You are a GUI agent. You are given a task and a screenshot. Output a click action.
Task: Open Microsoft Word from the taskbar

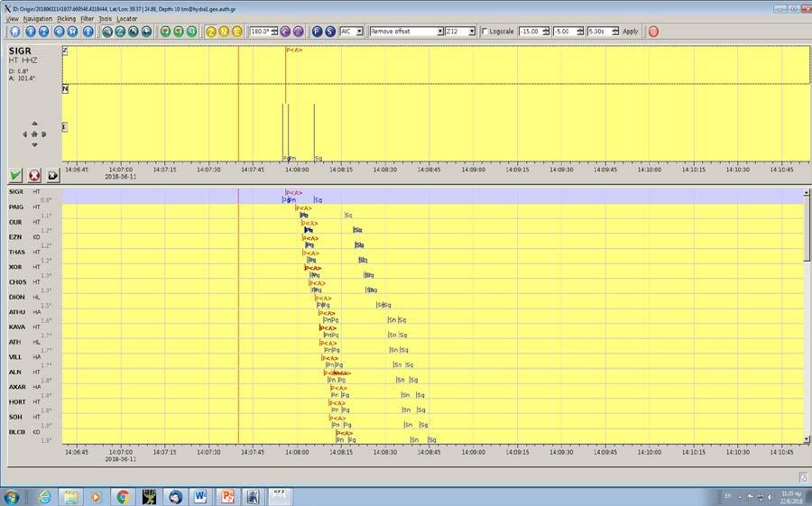200,497
